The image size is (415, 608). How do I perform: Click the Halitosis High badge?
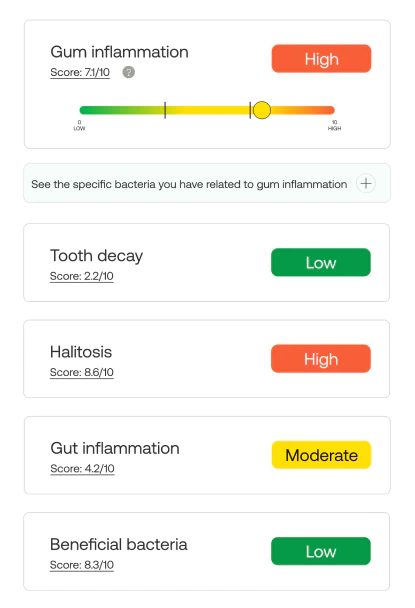[321, 359]
